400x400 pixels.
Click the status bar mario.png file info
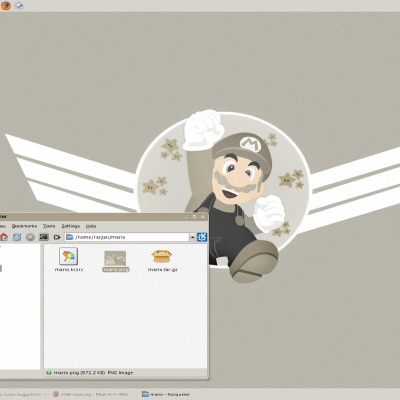coord(93,373)
